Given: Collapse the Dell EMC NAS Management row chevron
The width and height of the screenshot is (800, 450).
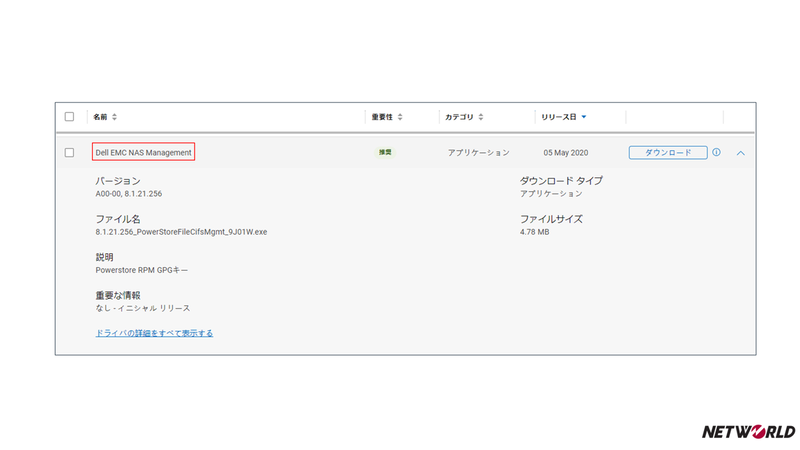Looking at the screenshot, I should coord(740,153).
